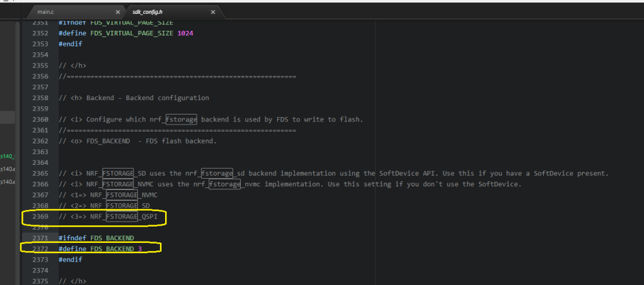
Task: Click line number 2372 in the gutter
Action: [39, 249]
